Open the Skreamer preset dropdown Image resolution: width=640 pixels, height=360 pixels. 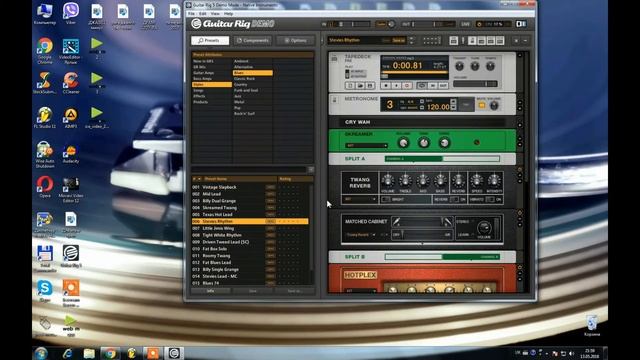(367, 145)
